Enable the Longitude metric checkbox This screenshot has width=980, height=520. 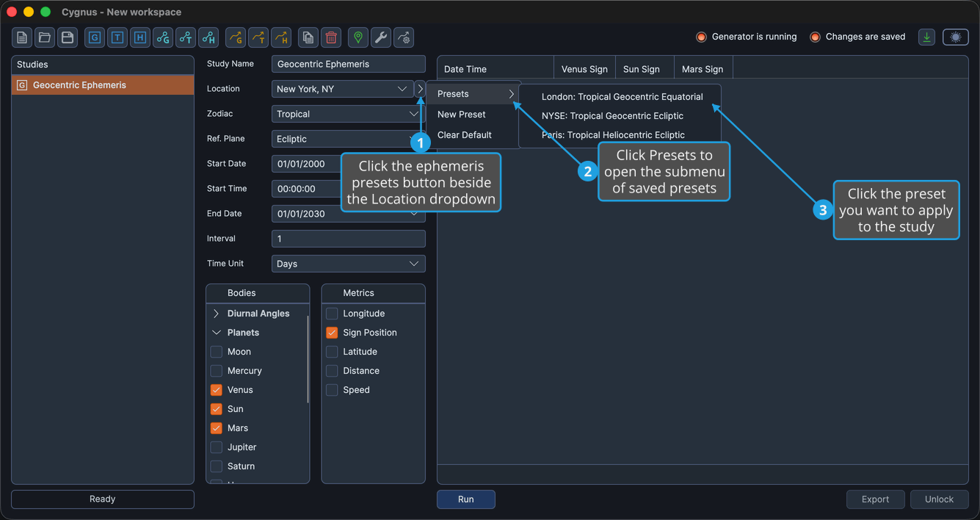coord(332,314)
